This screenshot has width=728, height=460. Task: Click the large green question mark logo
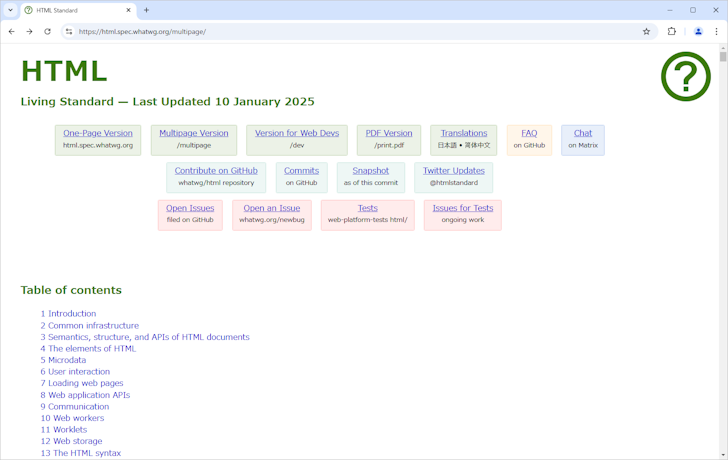685,76
